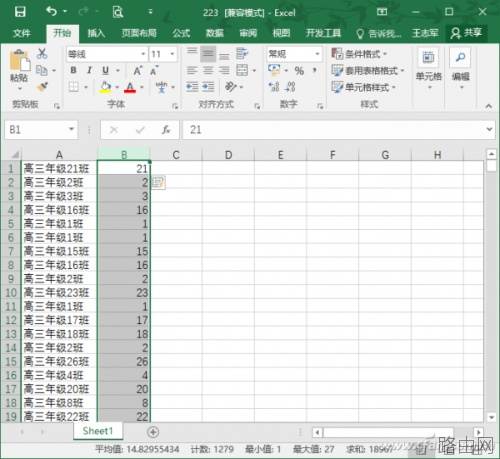The image size is (500, 459).
Task: Click the Share button
Action: 466,33
